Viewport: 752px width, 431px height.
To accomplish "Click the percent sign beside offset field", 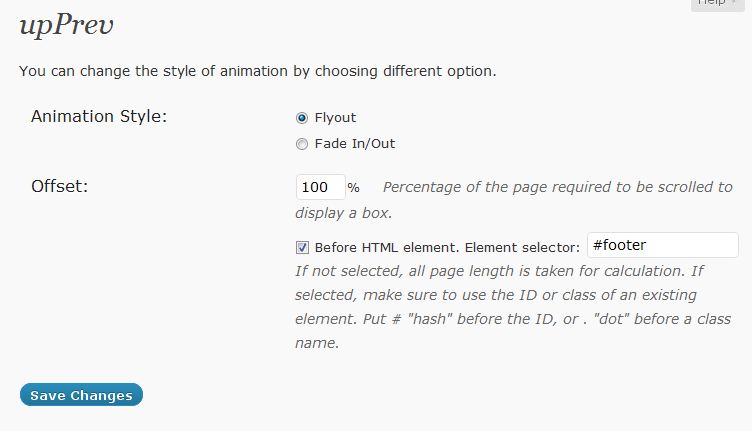I will [x=353, y=188].
